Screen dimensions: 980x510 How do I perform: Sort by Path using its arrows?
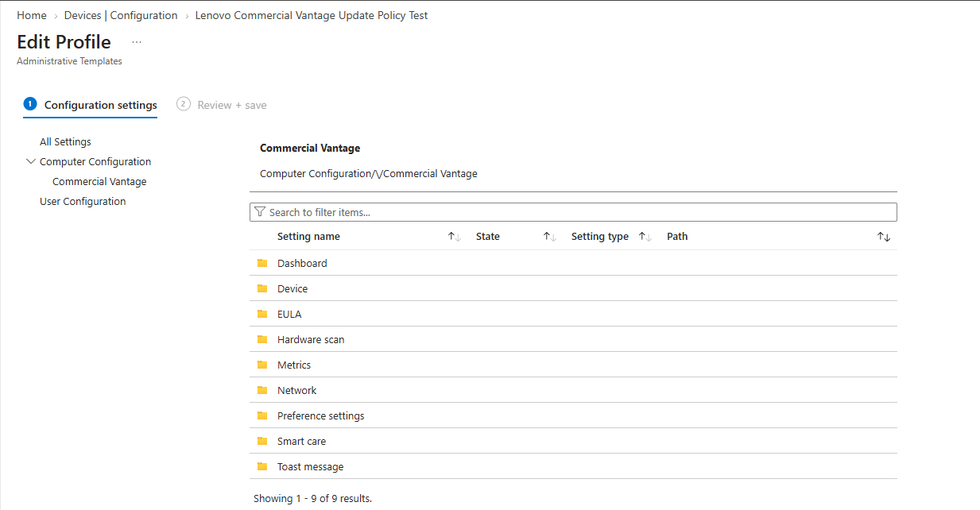[x=884, y=237]
